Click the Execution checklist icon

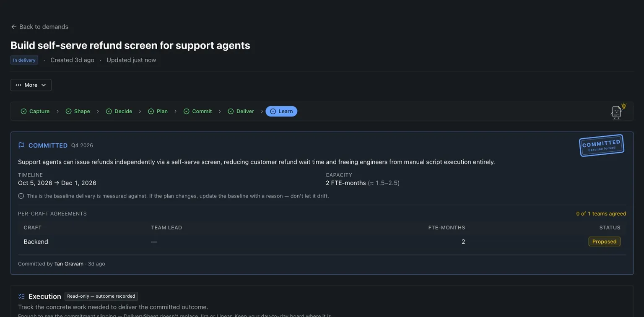[21, 296]
